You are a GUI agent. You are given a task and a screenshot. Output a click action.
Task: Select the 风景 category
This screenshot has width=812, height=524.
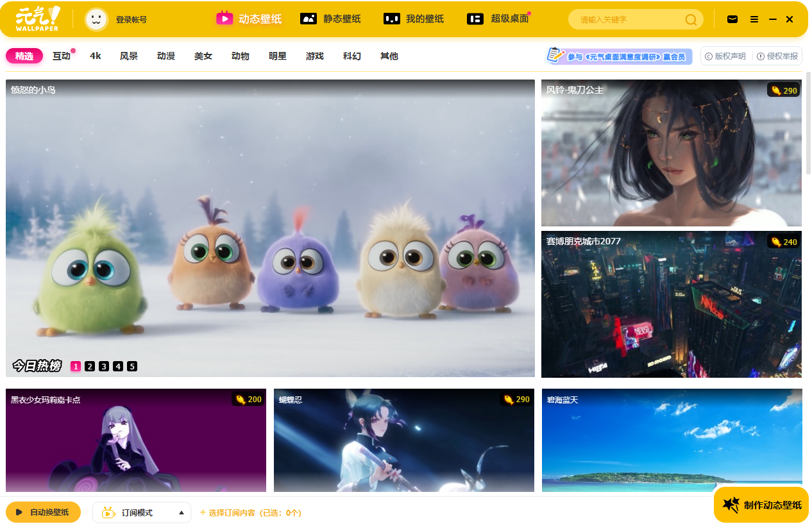click(x=129, y=56)
